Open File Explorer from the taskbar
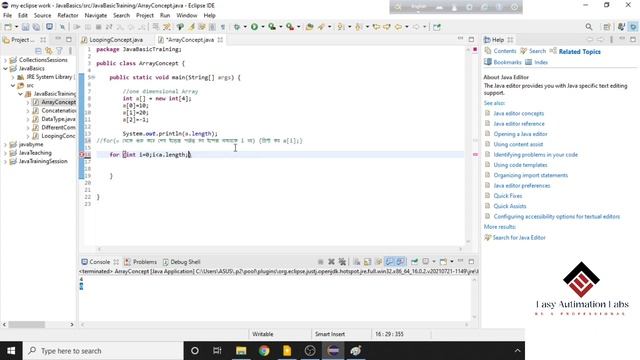640x360 pixels. point(241,351)
